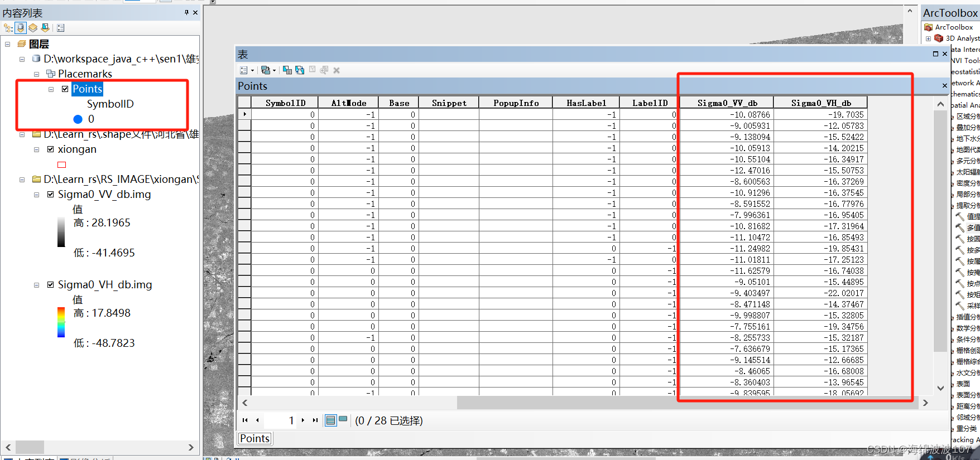This screenshot has width=980, height=460.
Task: Go to last record in table
Action: click(315, 420)
